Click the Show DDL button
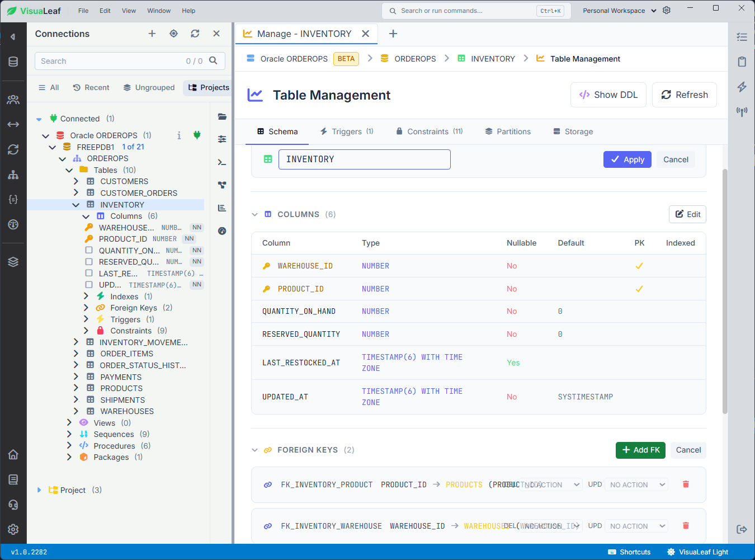Image resolution: width=755 pixels, height=560 pixels. pyautogui.click(x=608, y=95)
